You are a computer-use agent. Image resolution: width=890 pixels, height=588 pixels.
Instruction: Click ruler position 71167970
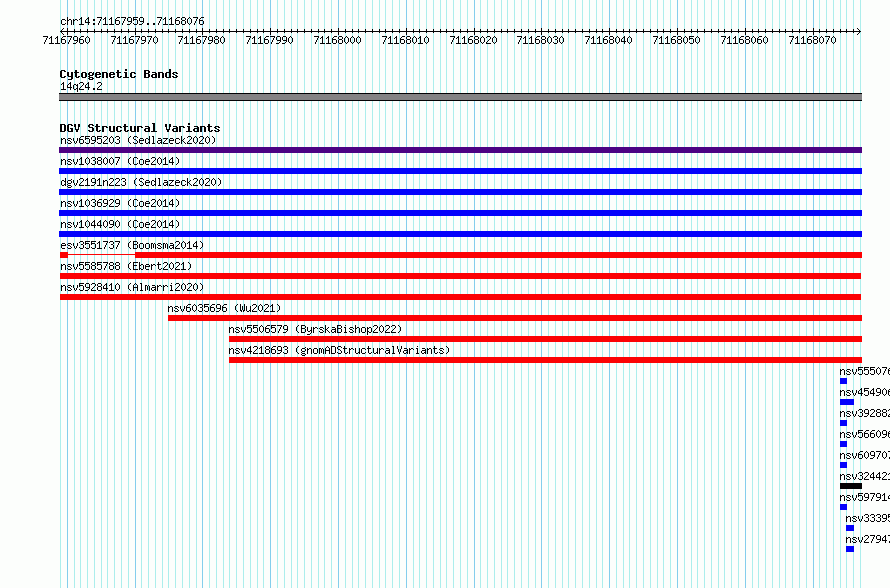(135, 40)
